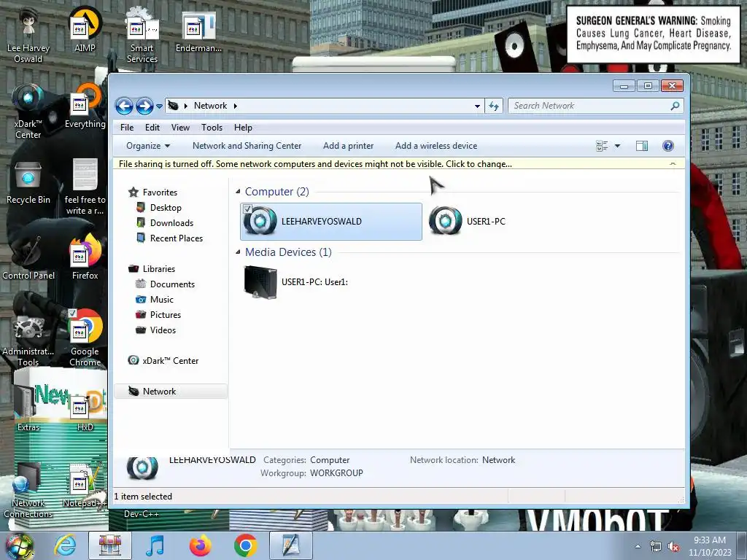Click the network tray icon
The image size is (747, 560).
coord(656,547)
